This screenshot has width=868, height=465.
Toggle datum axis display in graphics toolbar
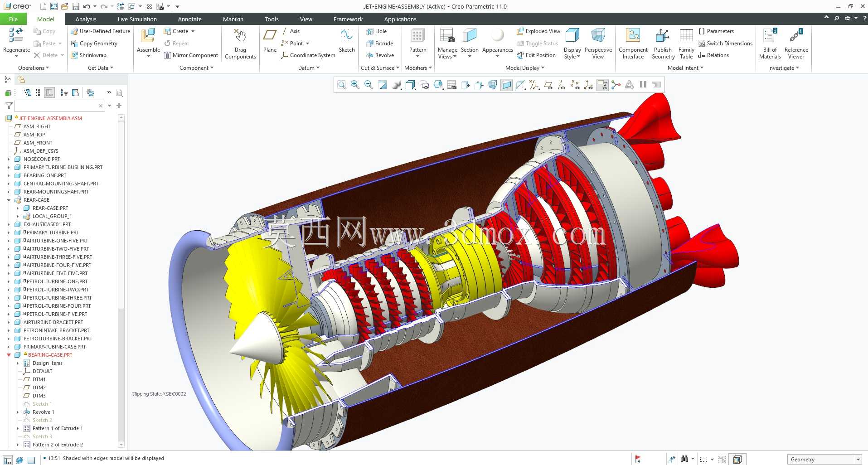pos(561,85)
